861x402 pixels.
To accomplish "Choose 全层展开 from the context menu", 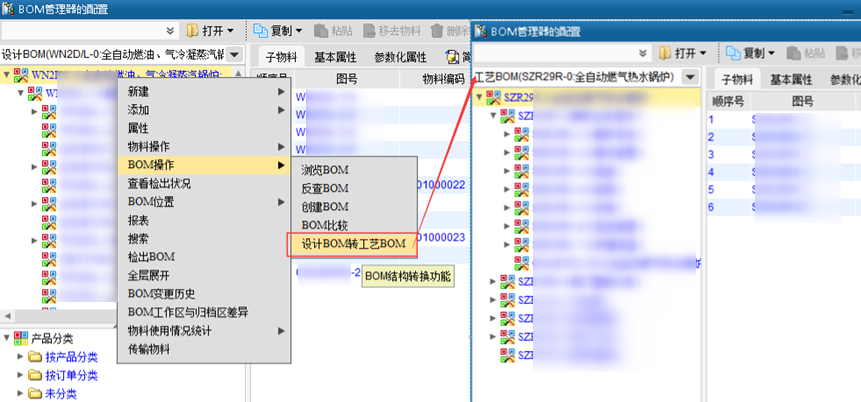I will [204, 276].
